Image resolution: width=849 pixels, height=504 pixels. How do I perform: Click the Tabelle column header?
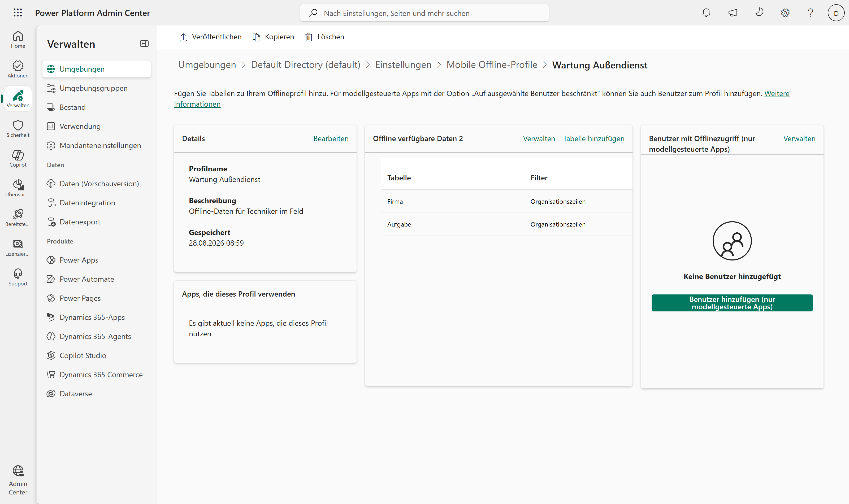click(399, 178)
